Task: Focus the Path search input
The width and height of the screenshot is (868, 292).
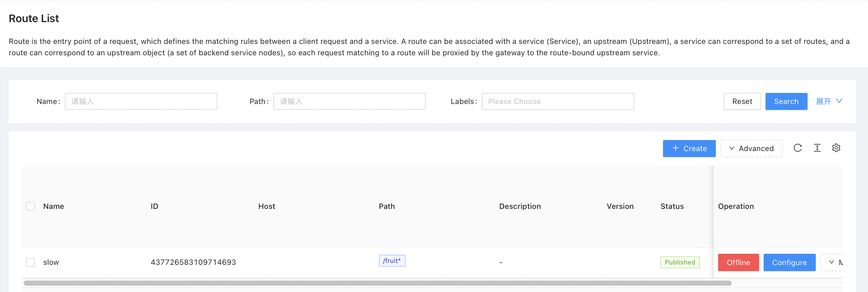Action: [x=349, y=101]
